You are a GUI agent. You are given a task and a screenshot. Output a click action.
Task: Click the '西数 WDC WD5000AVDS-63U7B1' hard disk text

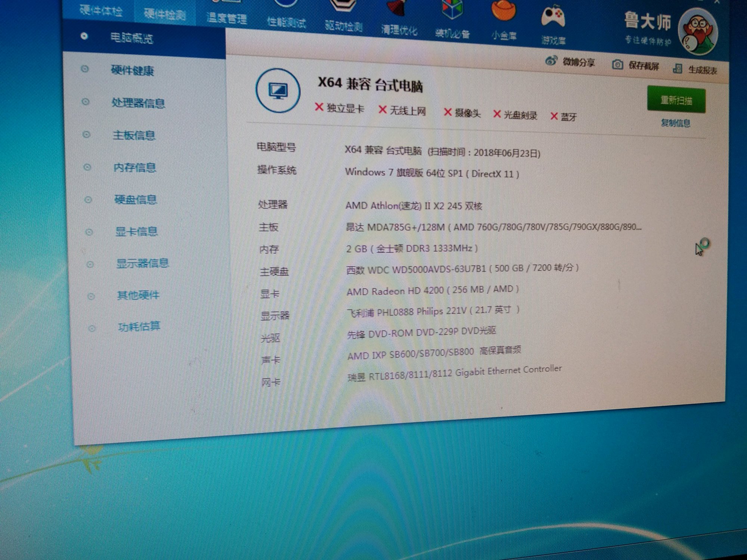pyautogui.click(x=416, y=269)
